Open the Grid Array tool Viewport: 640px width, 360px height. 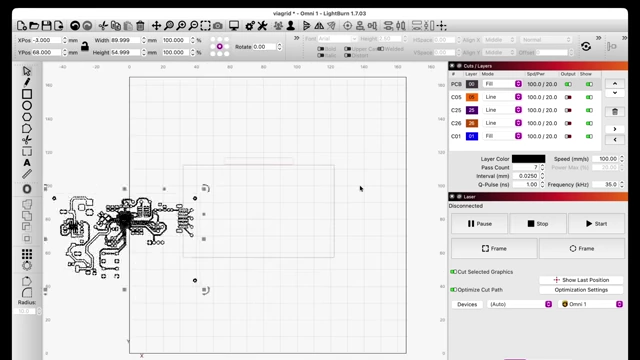click(27, 254)
